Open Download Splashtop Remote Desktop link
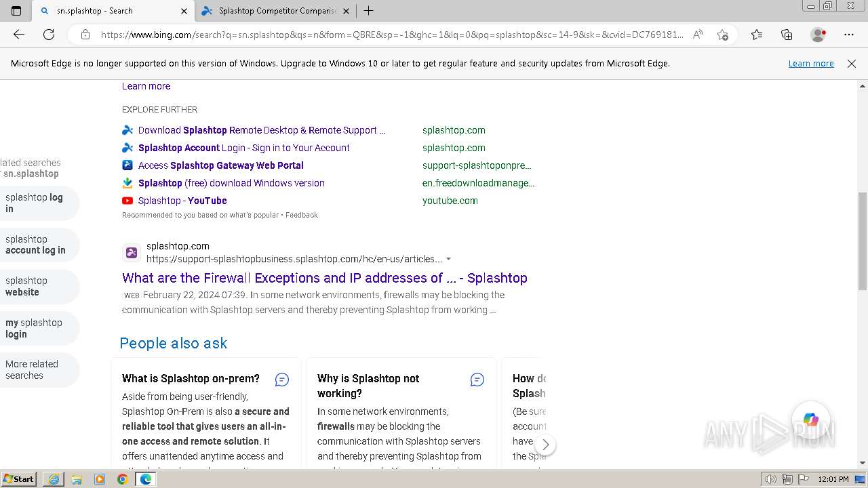The height and width of the screenshot is (488, 868). pyautogui.click(x=262, y=130)
